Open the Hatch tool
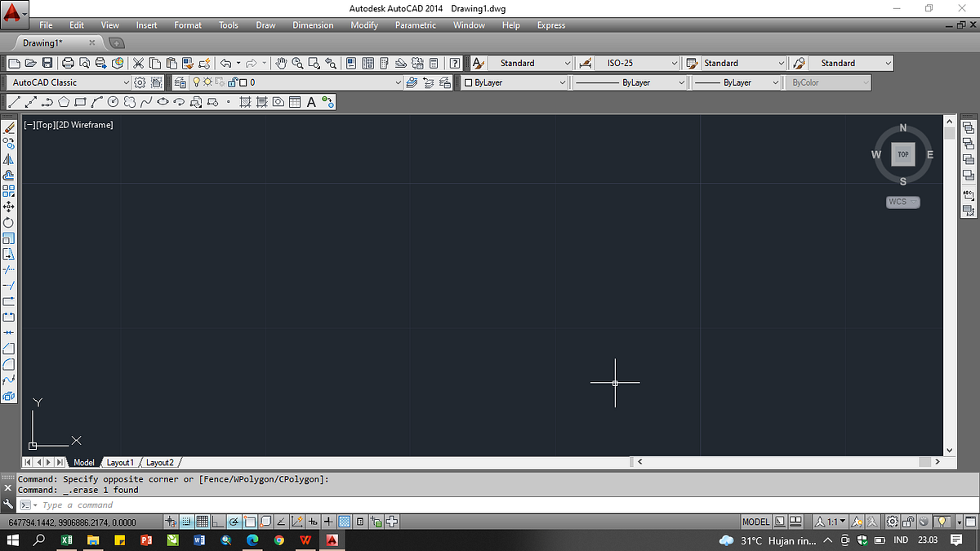Image resolution: width=980 pixels, height=551 pixels. click(x=243, y=101)
